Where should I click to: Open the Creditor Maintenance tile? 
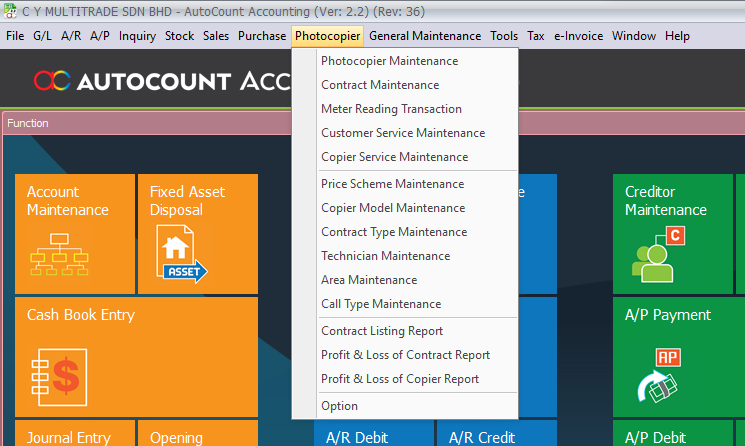673,234
